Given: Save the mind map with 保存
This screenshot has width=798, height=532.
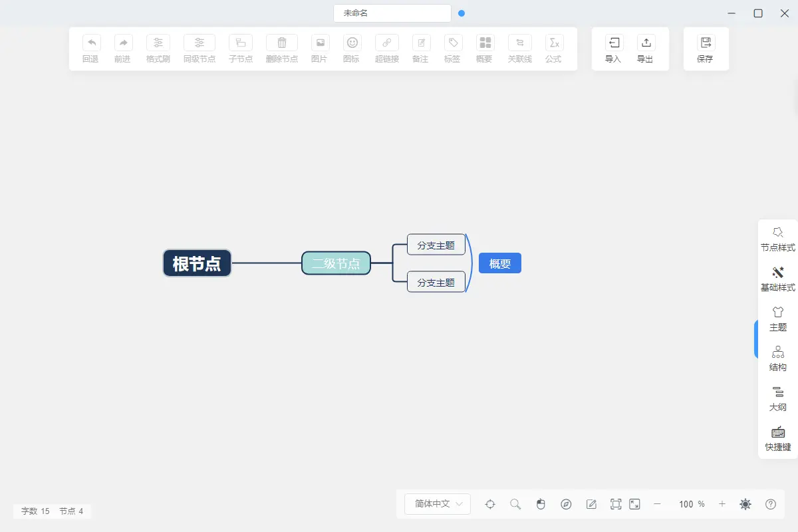Looking at the screenshot, I should (705, 43).
